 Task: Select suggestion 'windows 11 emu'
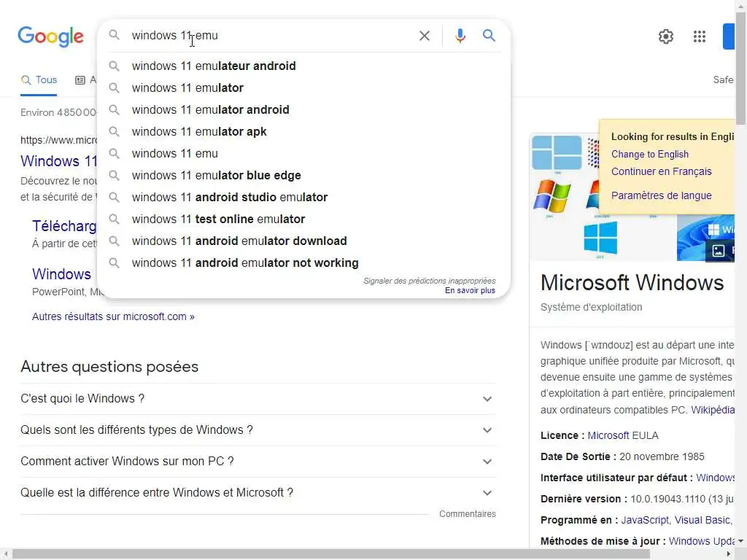(x=303, y=153)
